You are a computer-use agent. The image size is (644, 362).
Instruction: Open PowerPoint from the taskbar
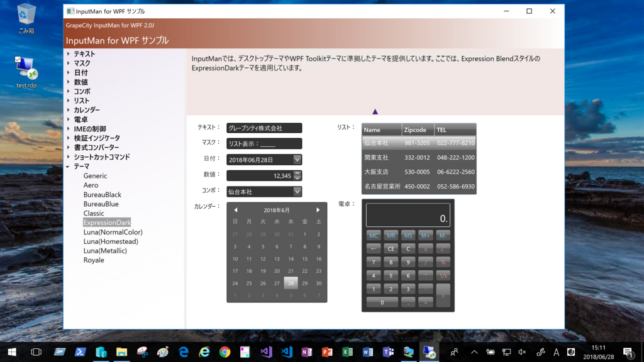point(327,352)
